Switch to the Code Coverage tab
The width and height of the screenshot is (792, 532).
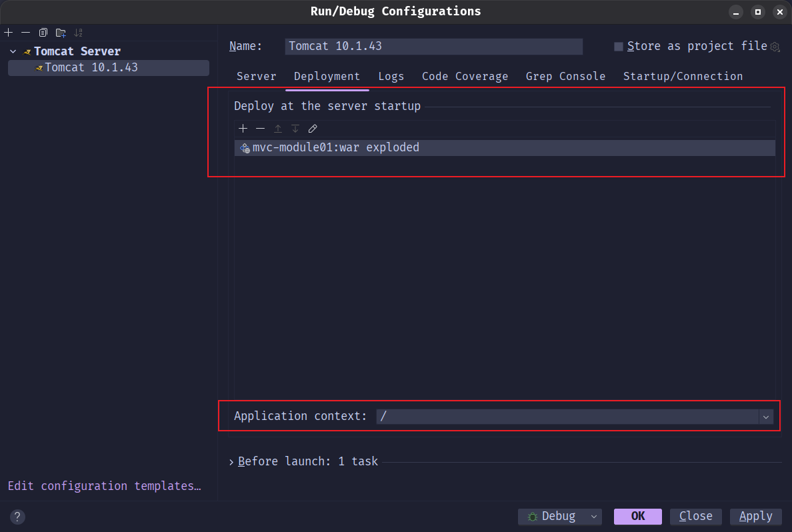tap(465, 77)
